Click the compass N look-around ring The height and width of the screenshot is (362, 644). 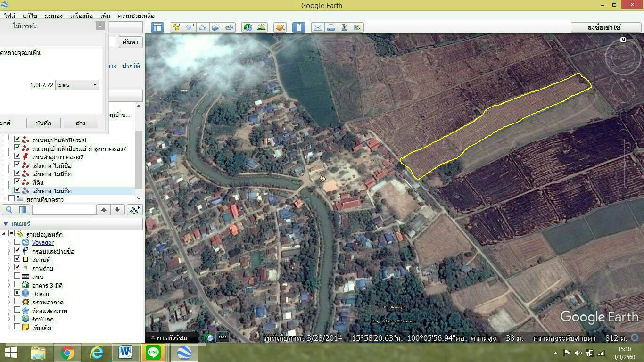coord(623,57)
